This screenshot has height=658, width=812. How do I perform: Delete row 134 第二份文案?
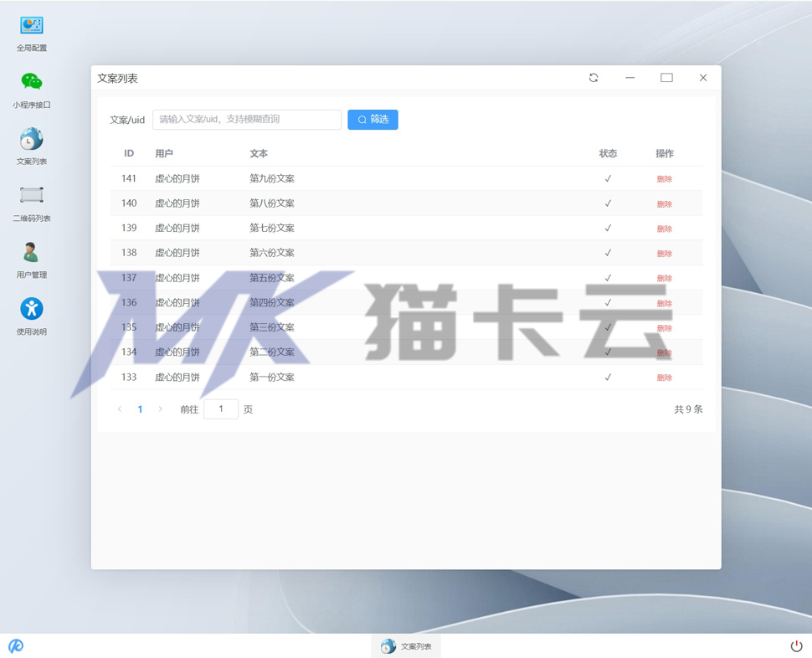coord(665,353)
